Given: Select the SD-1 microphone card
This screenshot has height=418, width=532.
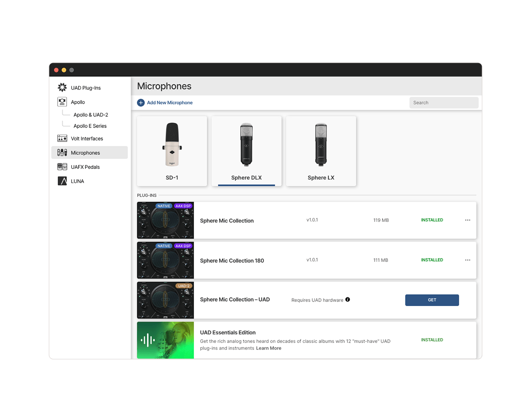Looking at the screenshot, I should (172, 151).
